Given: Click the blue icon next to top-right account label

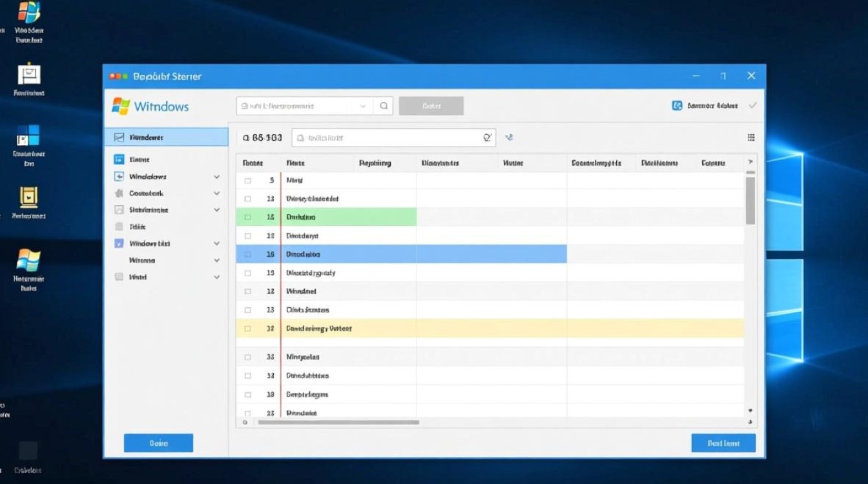Looking at the screenshot, I should [x=677, y=106].
